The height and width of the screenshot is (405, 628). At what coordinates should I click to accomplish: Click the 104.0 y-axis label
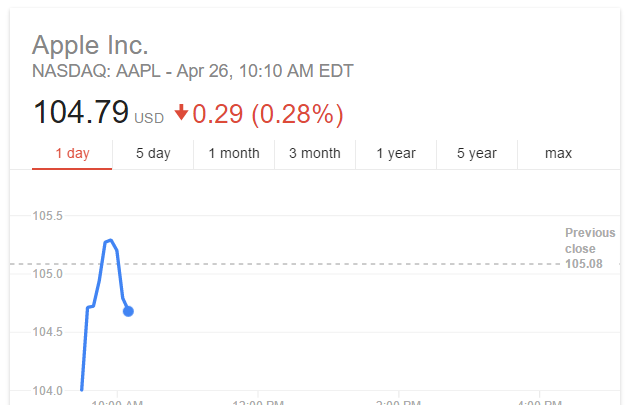pyautogui.click(x=48, y=391)
